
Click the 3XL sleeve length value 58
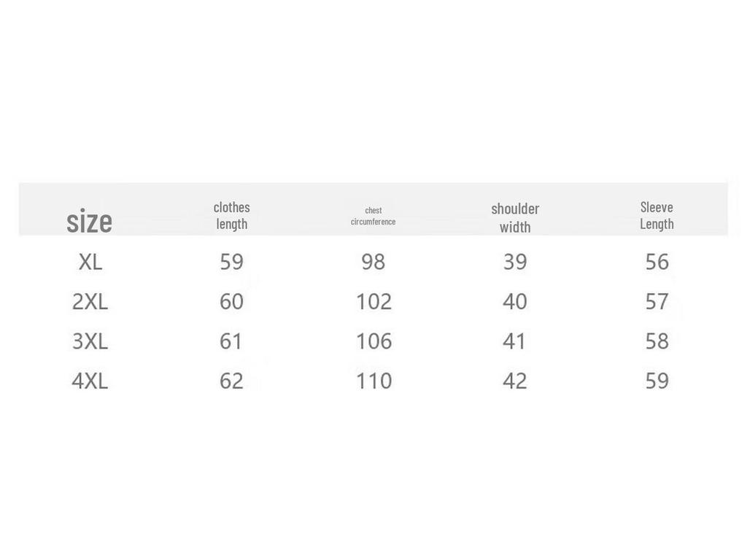[657, 341]
